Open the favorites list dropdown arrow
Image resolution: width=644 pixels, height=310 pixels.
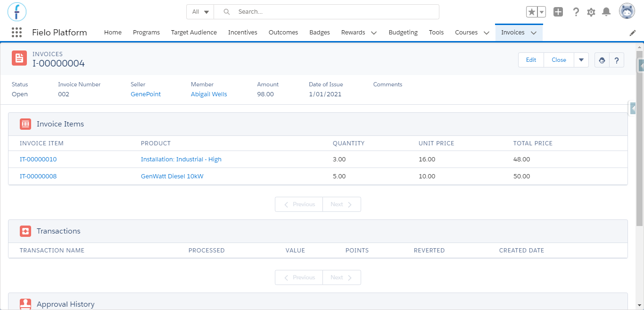point(542,12)
